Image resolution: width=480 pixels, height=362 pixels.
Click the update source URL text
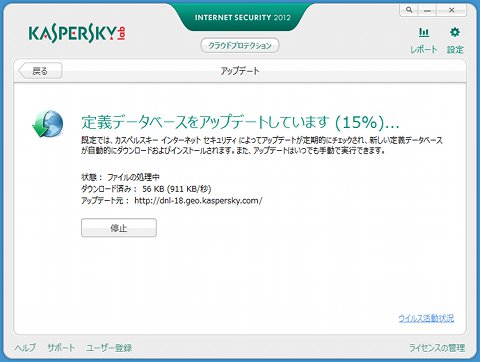(x=198, y=201)
